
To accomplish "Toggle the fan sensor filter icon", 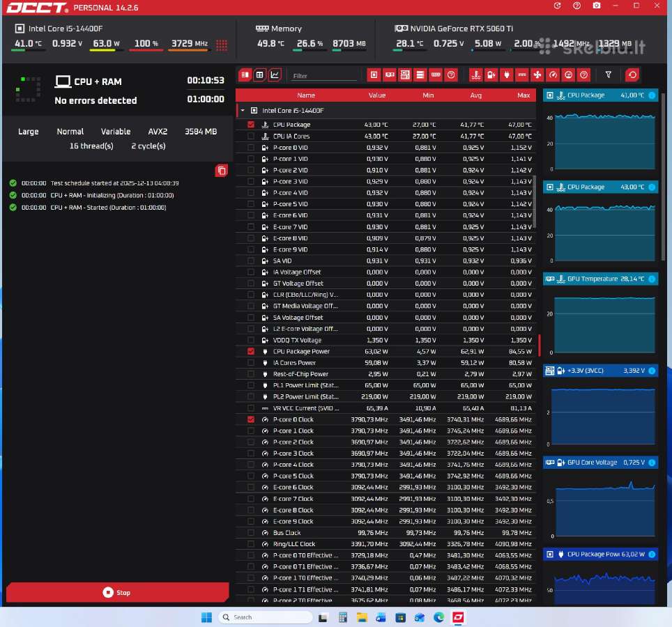I will (537, 75).
